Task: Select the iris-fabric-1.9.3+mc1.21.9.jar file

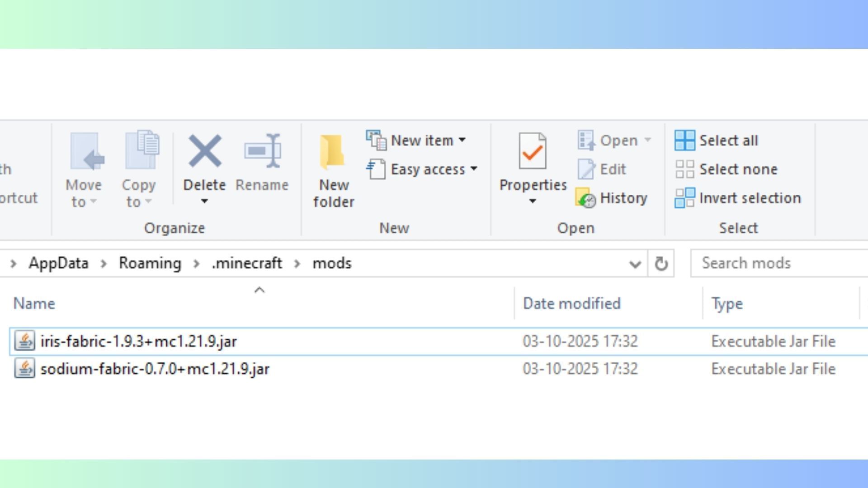Action: point(138,342)
